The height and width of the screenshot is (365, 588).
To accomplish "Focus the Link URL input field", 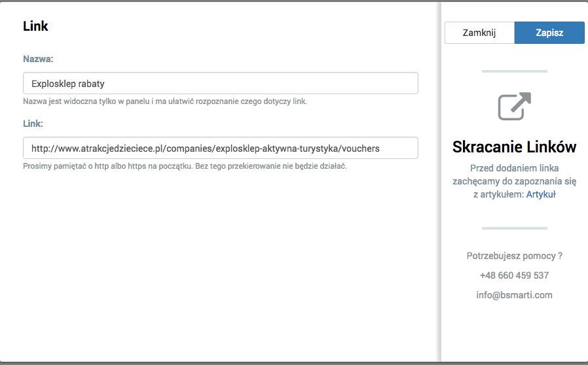I will pos(221,148).
